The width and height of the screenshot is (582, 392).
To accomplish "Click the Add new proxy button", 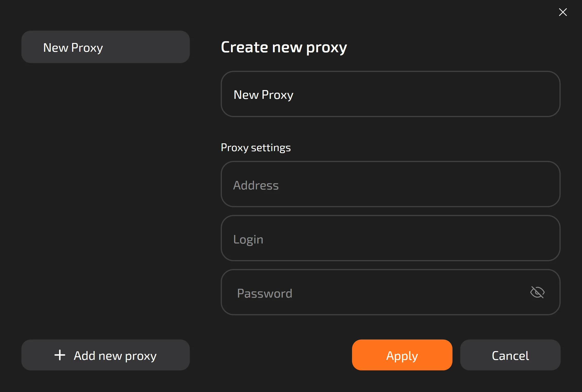I will [106, 355].
